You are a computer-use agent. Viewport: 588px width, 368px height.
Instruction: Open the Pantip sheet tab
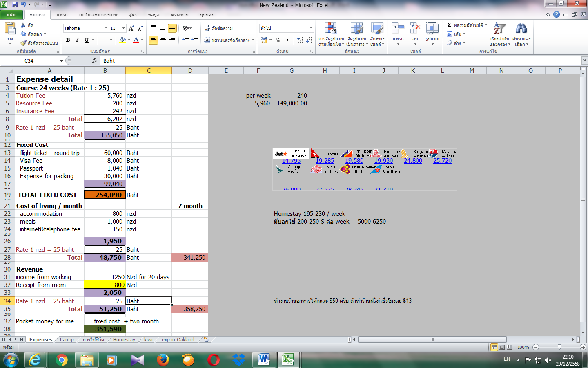pyautogui.click(x=67, y=339)
